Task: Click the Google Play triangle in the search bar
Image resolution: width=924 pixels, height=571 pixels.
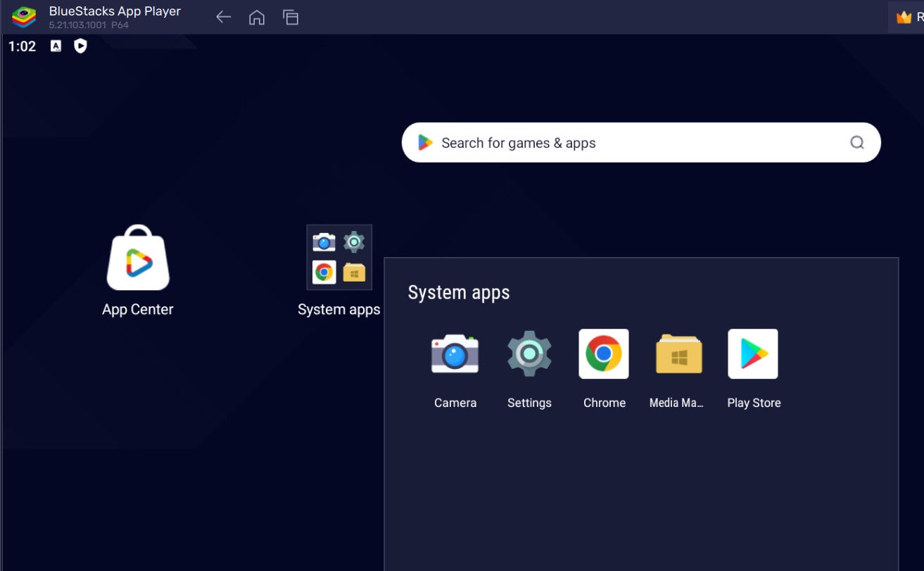Action: point(424,142)
